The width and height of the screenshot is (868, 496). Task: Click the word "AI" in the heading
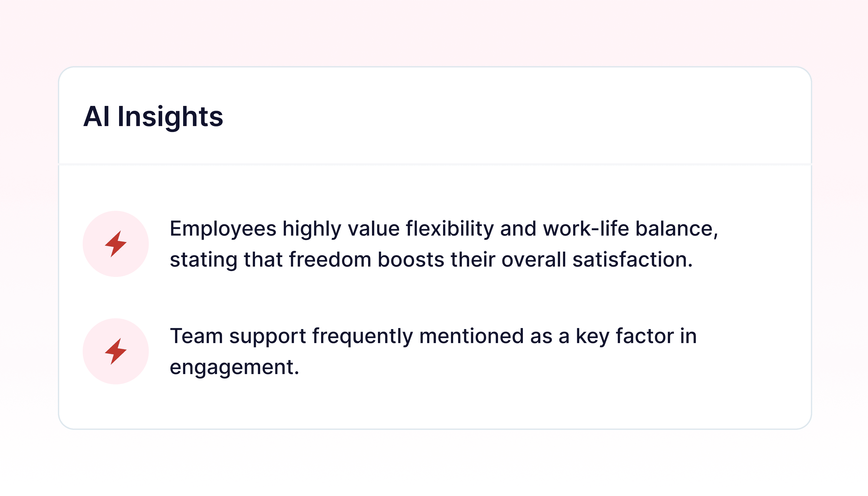[x=96, y=117]
